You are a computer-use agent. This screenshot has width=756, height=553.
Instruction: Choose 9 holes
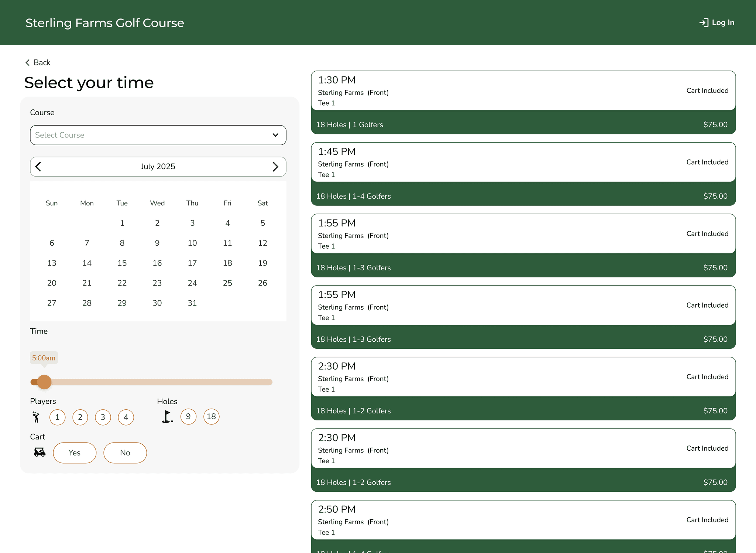tap(188, 417)
